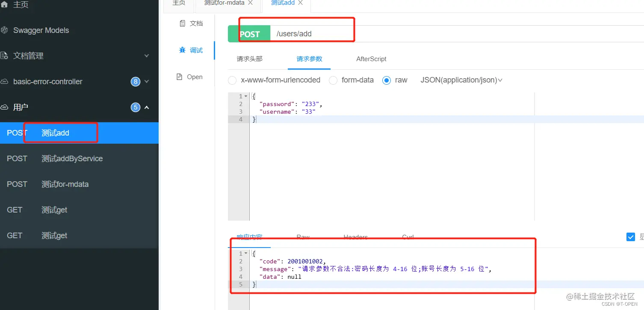Collapse line 1 of the request JSON editor

(245, 96)
